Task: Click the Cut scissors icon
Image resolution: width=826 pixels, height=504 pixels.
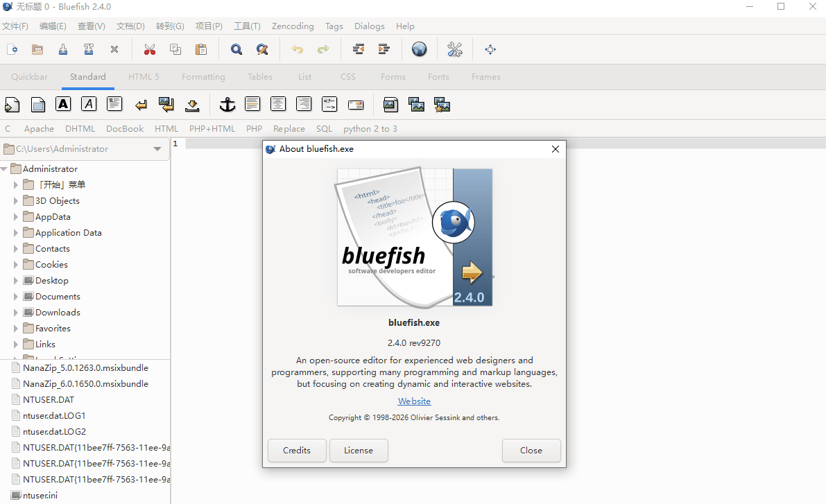Action: click(149, 49)
